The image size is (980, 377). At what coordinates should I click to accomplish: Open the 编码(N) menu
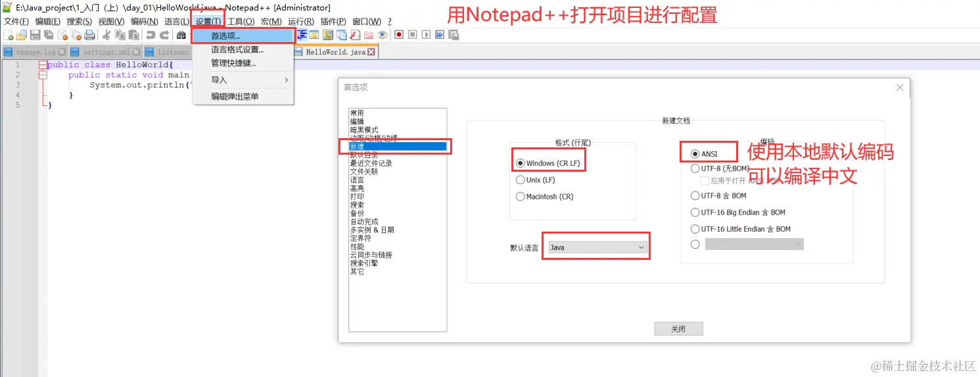coord(144,22)
